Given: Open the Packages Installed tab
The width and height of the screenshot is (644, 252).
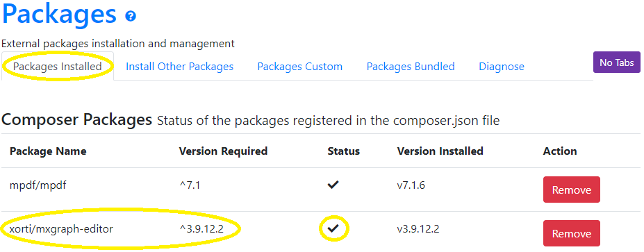Looking at the screenshot, I should click(x=58, y=67).
